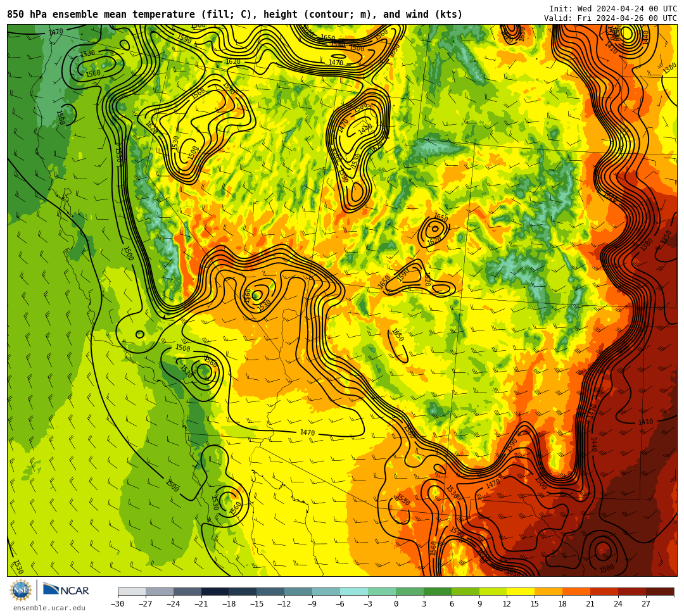Pick the aqua -6 to -3 colorbar swatch
Screen dimensions: 684x616
click(354, 591)
